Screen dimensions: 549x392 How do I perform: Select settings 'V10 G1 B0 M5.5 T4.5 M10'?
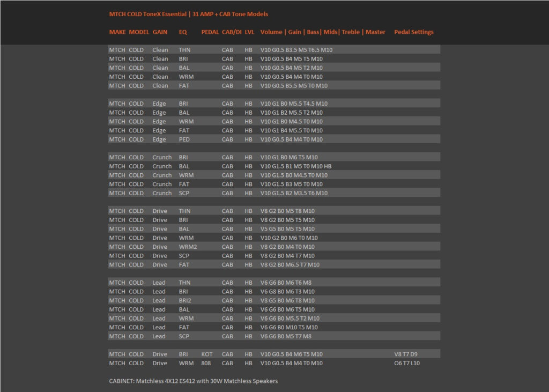(x=294, y=103)
